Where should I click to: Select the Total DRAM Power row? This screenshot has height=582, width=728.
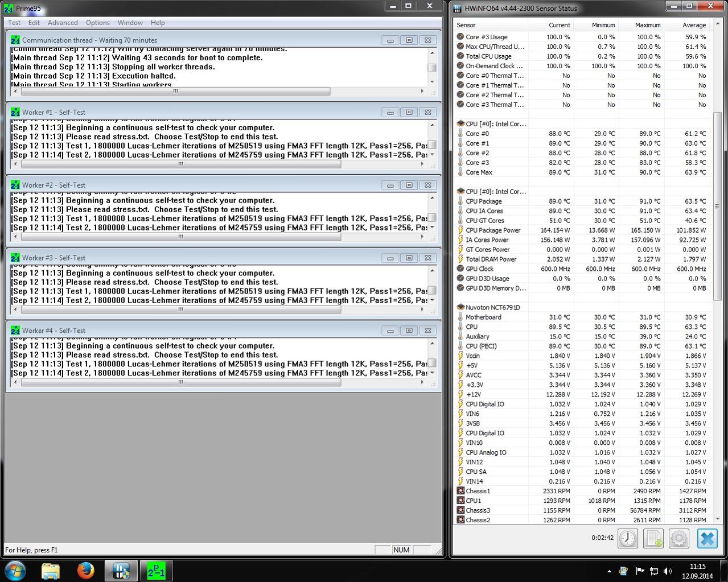click(582, 259)
